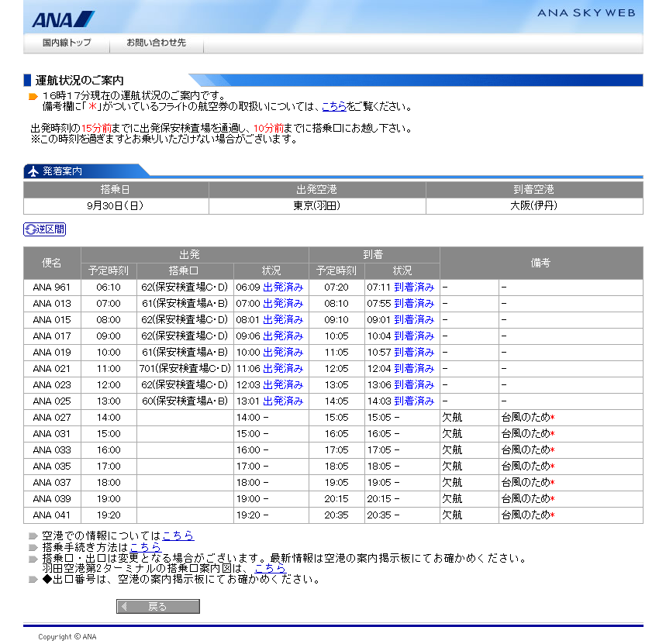The image size is (666, 644).
Task: Select the ANA 041 flight name cell
Action: [x=52, y=515]
